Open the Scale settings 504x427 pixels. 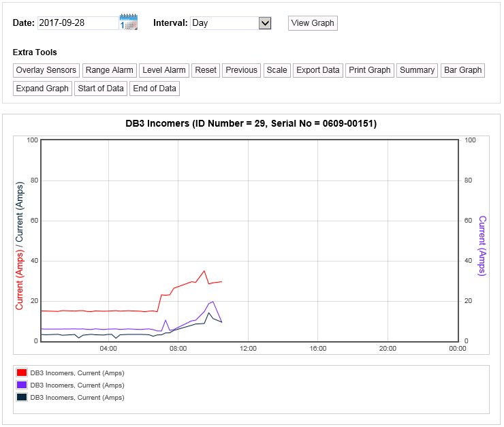click(277, 70)
